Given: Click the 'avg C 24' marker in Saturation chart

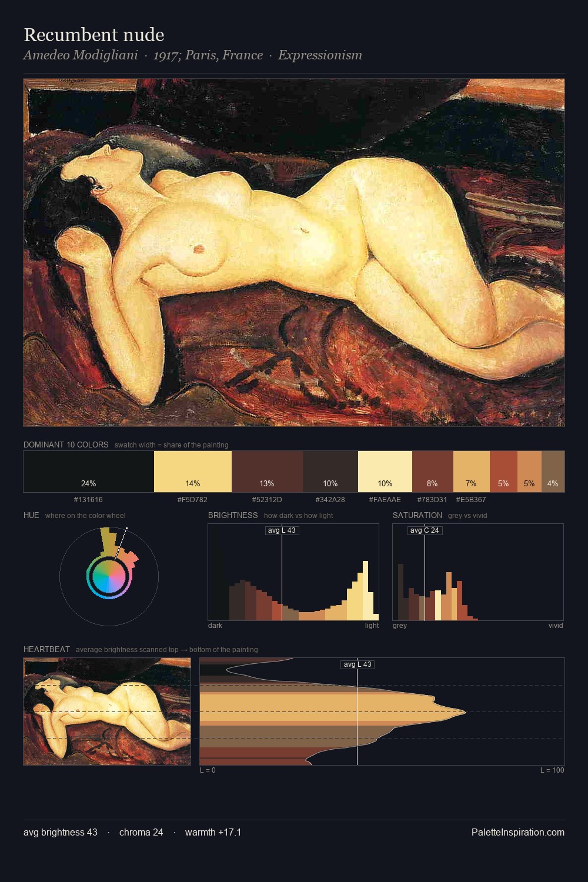Looking at the screenshot, I should [425, 530].
